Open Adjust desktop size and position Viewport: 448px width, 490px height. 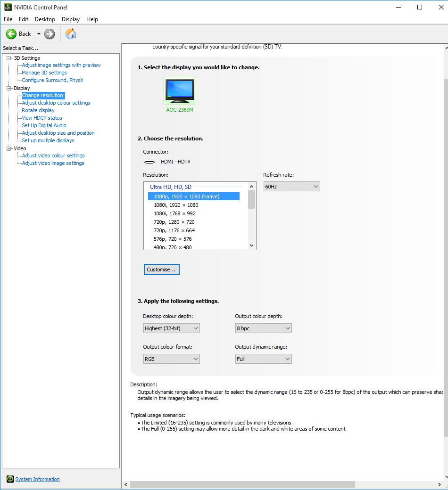(58, 133)
